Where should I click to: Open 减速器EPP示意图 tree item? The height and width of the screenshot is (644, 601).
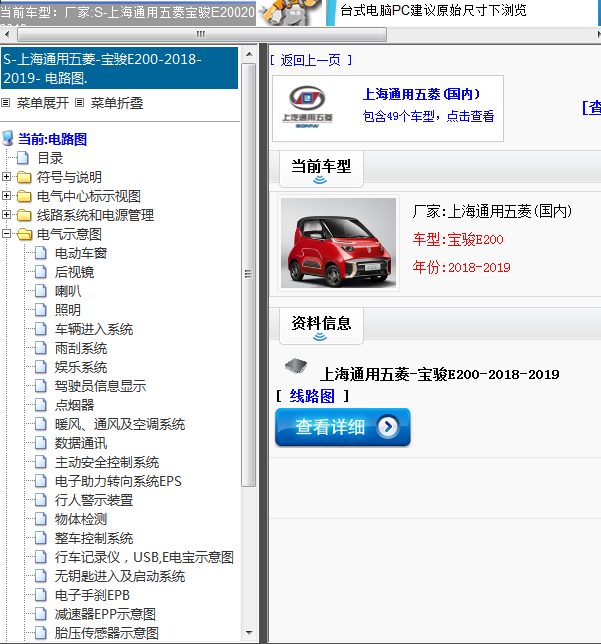pyautogui.click(x=105, y=614)
